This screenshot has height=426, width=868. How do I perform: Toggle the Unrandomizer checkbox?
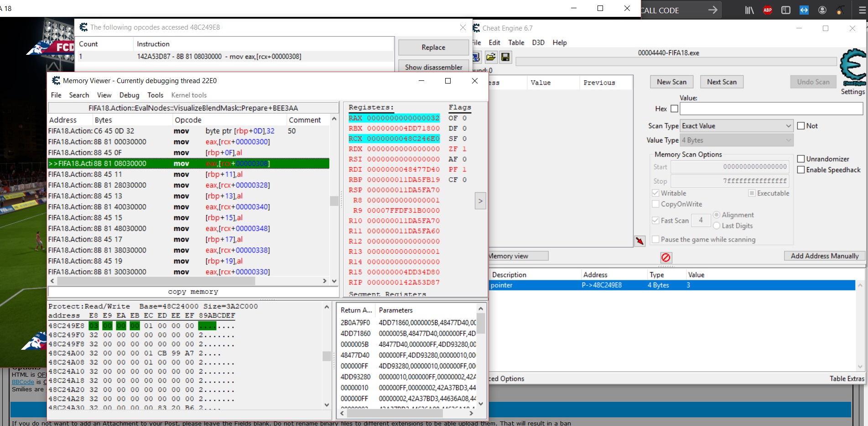pyautogui.click(x=801, y=159)
